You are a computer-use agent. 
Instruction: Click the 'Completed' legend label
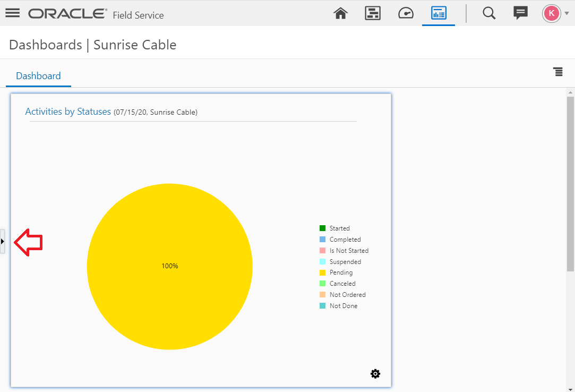click(x=345, y=240)
